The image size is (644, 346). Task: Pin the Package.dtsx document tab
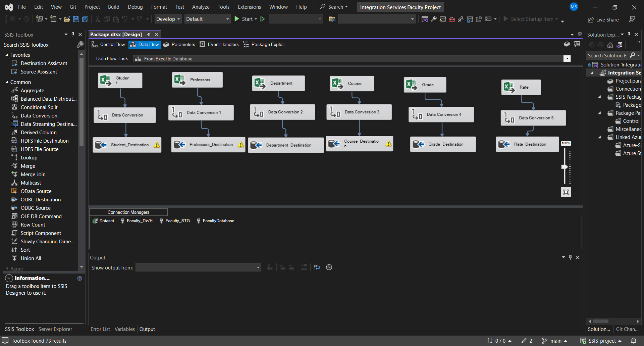pos(149,34)
